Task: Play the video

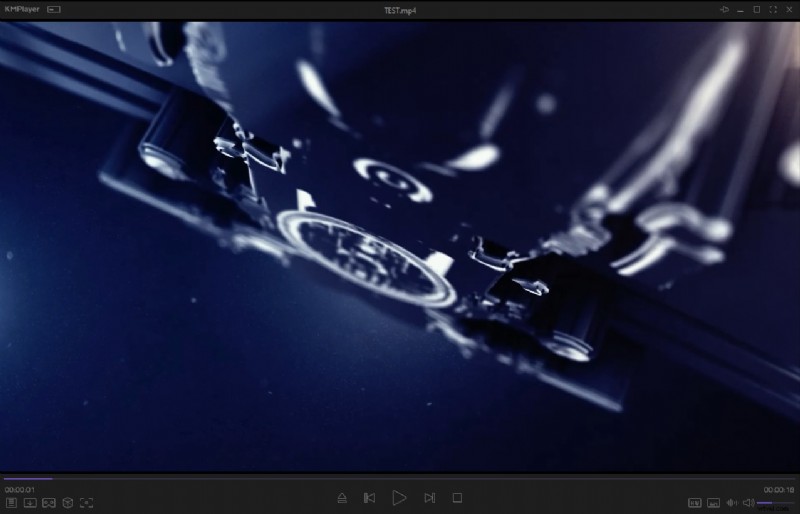Action: pos(399,497)
